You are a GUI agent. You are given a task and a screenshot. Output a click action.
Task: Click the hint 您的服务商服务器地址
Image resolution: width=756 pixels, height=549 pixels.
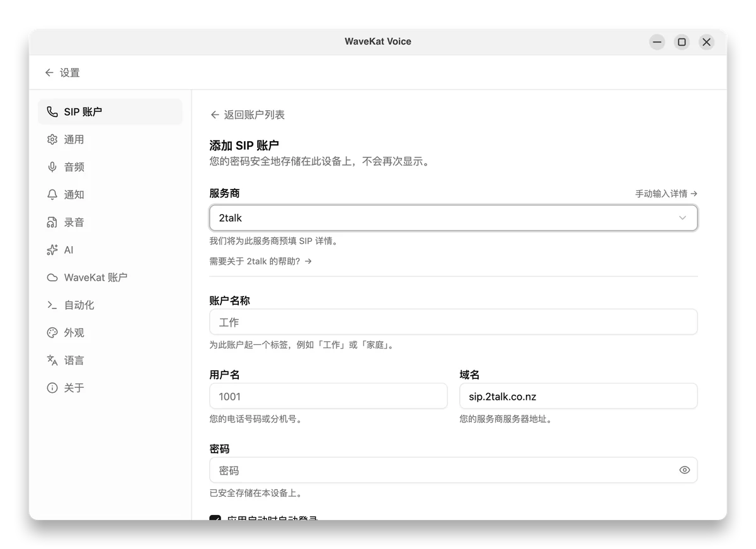click(x=506, y=419)
